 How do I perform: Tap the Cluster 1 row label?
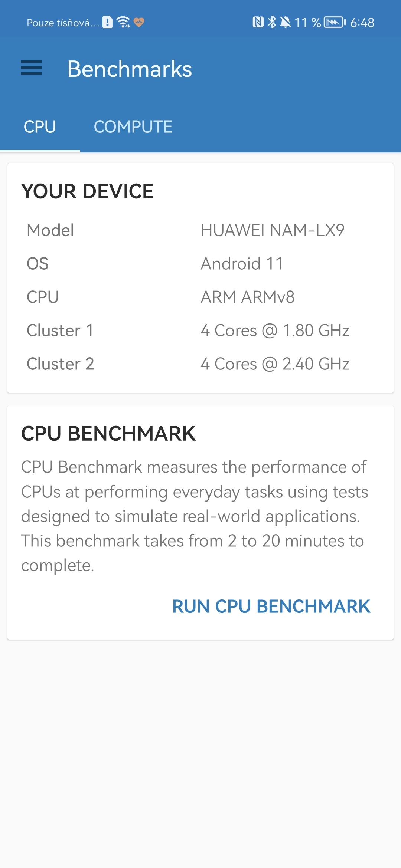tap(60, 331)
